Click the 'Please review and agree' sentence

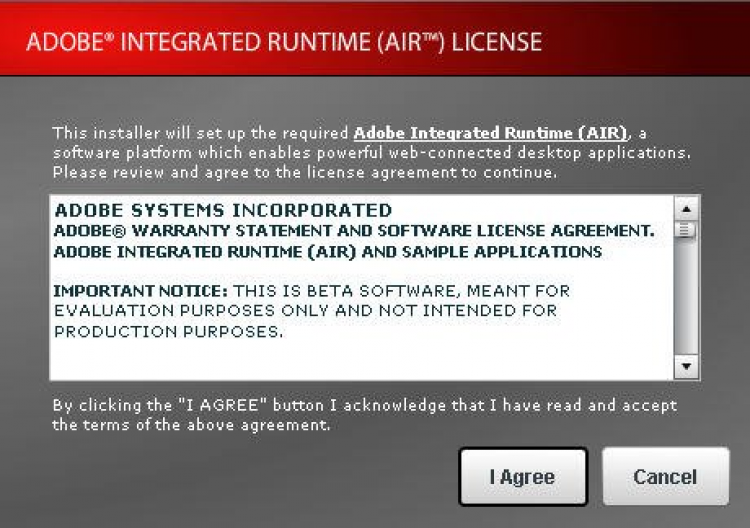pos(305,172)
